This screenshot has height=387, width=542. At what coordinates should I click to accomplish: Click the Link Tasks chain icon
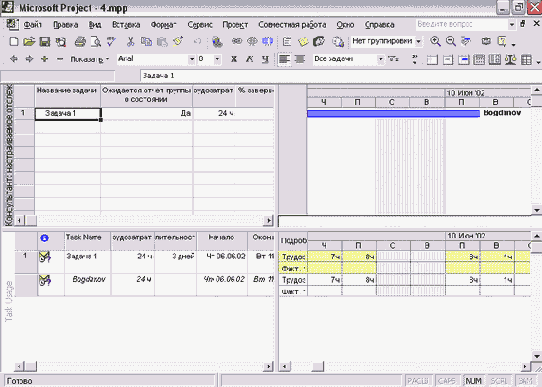click(x=237, y=41)
